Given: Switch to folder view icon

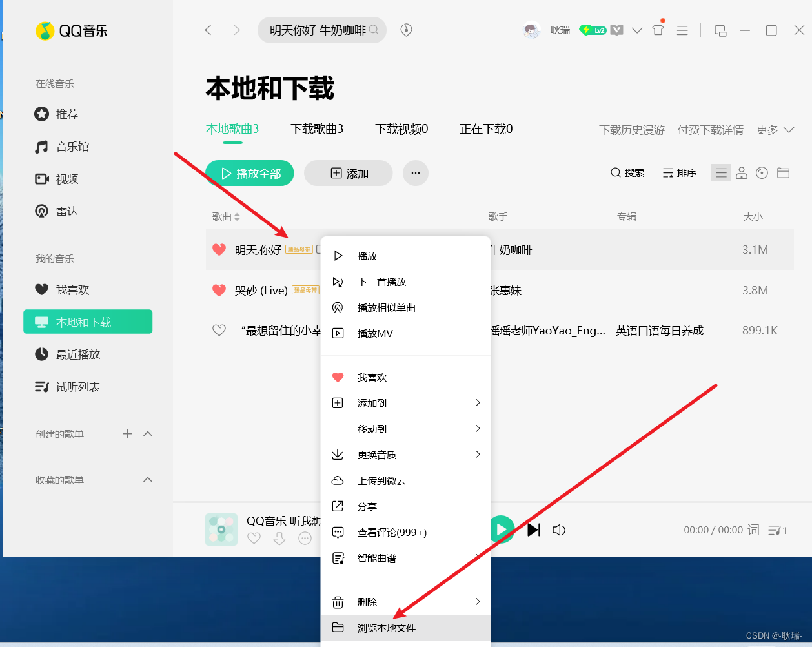Looking at the screenshot, I should pos(783,172).
